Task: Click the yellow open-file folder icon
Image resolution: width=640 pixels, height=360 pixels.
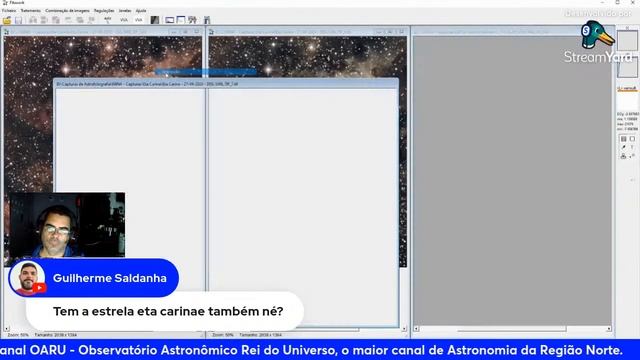Action: (7, 20)
